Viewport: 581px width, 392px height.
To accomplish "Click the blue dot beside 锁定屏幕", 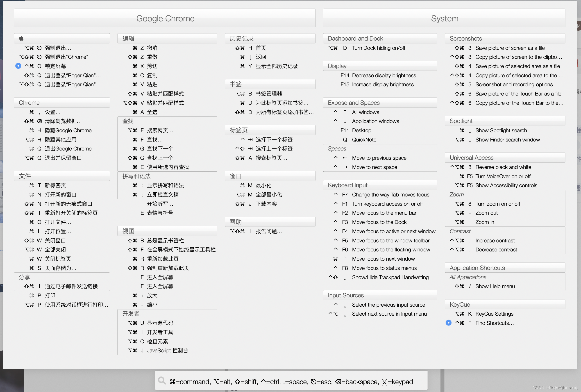I will [x=18, y=66].
